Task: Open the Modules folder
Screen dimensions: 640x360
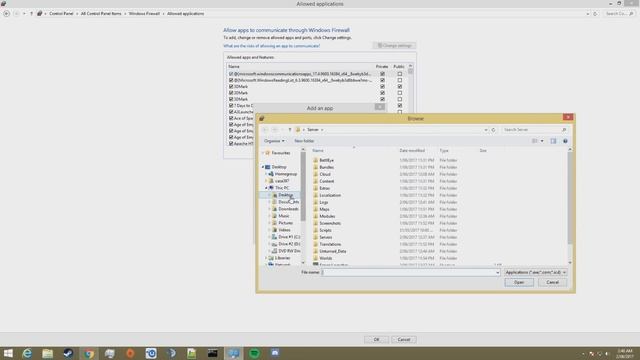Action: 327,216
